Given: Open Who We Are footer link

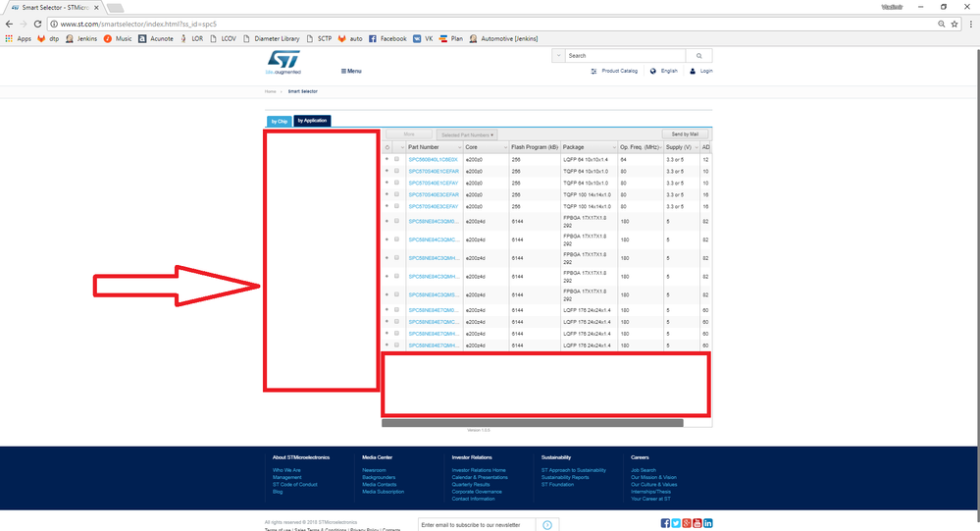Looking at the screenshot, I should pyautogui.click(x=286, y=470).
